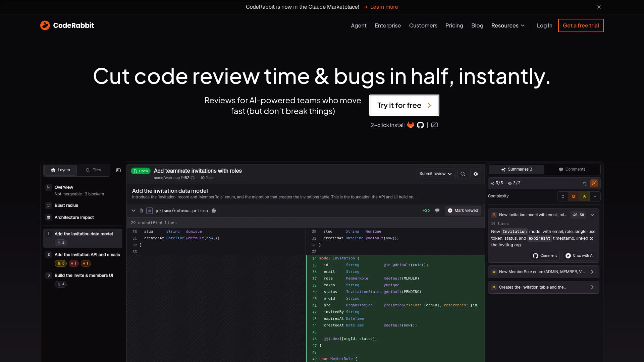Expand the '29 unmodified lines' row
The height and width of the screenshot is (362, 644).
[216, 223]
